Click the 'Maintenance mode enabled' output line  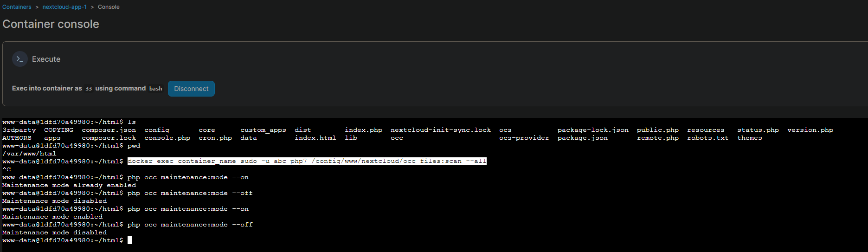coord(52,217)
